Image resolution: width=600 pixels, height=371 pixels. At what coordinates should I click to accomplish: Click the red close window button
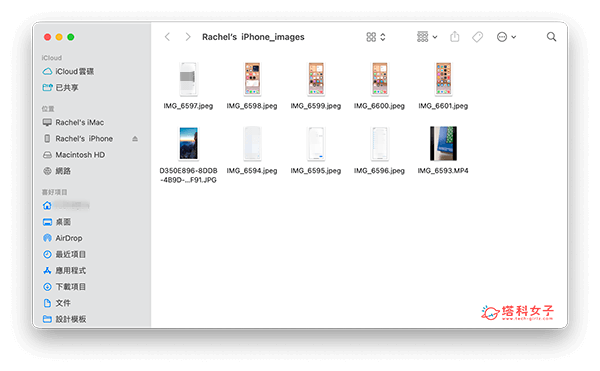47,37
